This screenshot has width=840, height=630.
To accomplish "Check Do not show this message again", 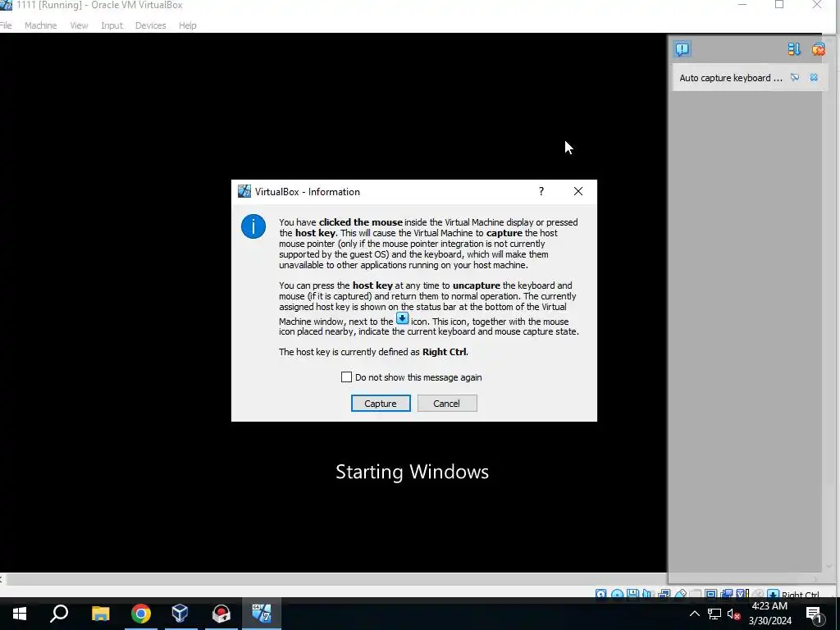I will tap(347, 377).
